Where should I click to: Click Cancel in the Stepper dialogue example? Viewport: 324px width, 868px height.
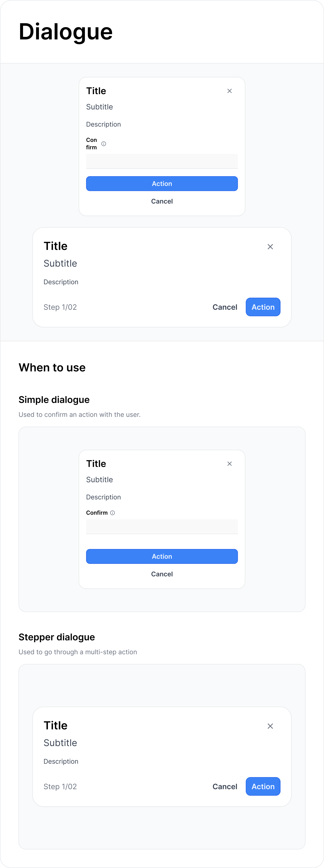224,786
